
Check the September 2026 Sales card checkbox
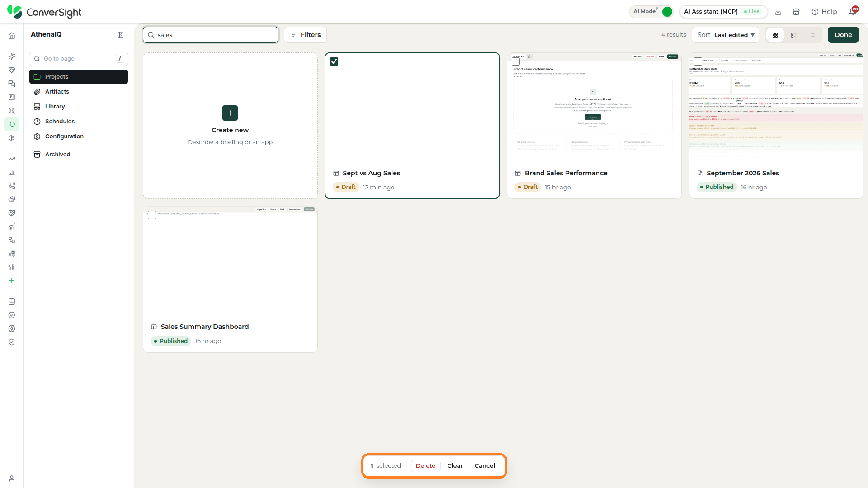(698, 61)
